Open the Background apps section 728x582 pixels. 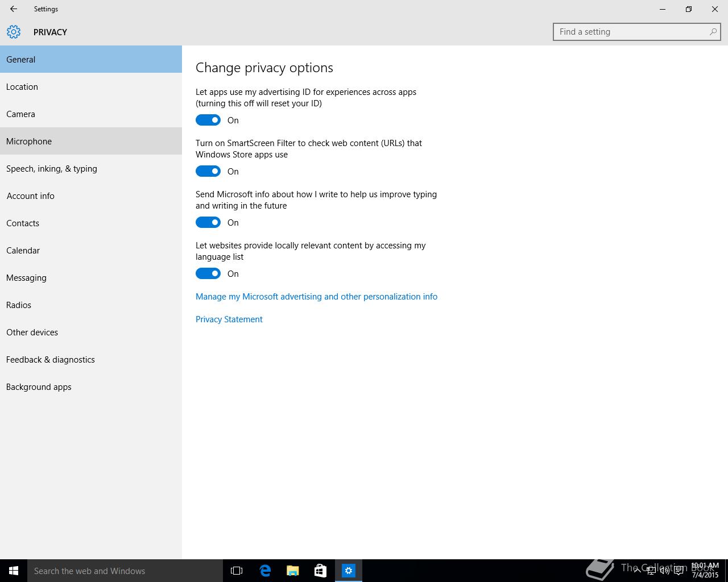pyautogui.click(x=91, y=386)
